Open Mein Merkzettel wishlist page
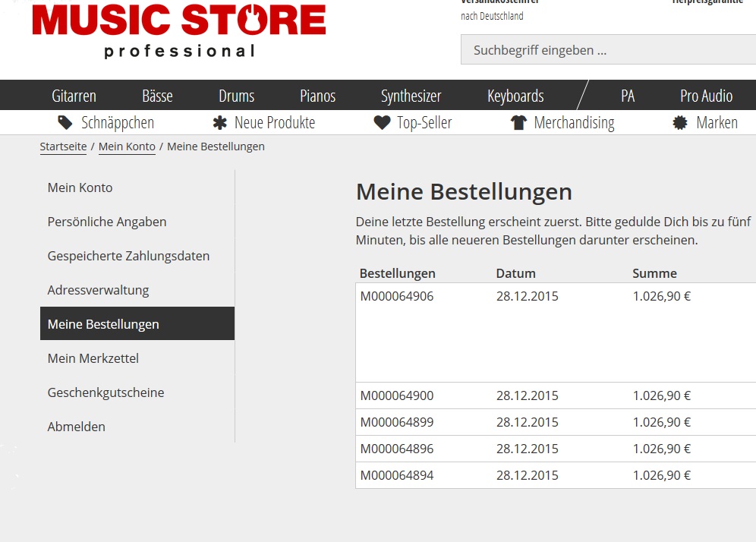The image size is (756, 542). 93,358
